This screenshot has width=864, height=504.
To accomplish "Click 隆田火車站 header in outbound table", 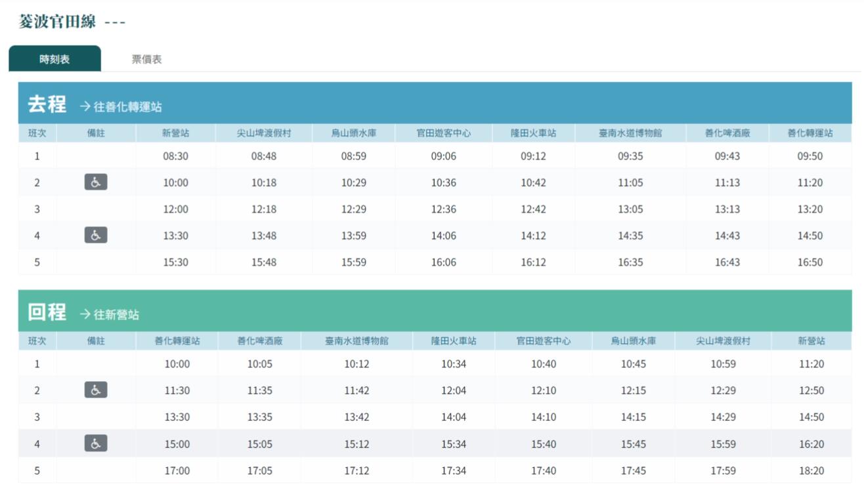I will [x=533, y=133].
